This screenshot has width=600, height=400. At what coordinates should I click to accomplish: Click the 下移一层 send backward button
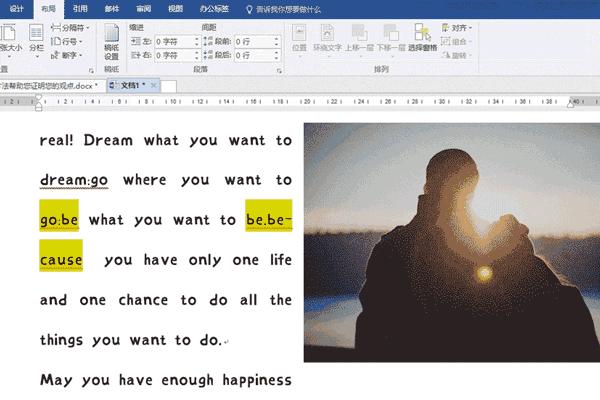[x=391, y=40]
